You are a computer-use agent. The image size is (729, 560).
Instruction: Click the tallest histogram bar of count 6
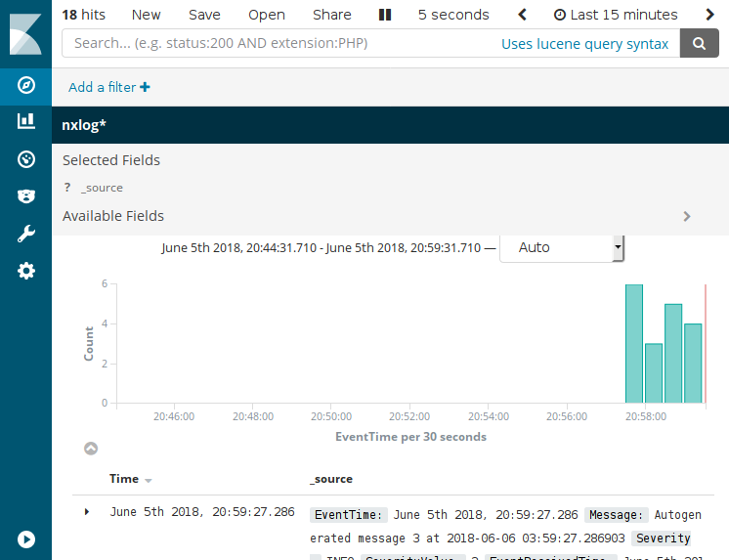coord(634,343)
